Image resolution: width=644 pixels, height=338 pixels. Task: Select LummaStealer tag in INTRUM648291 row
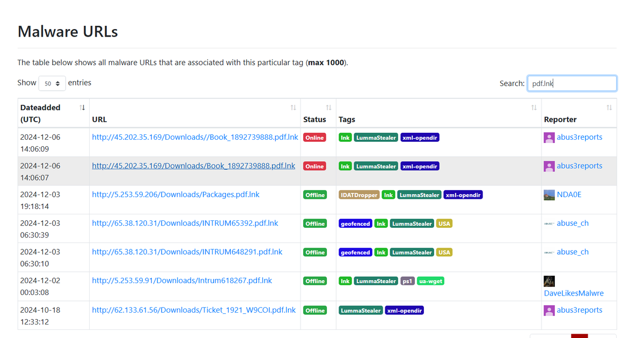[x=412, y=252]
